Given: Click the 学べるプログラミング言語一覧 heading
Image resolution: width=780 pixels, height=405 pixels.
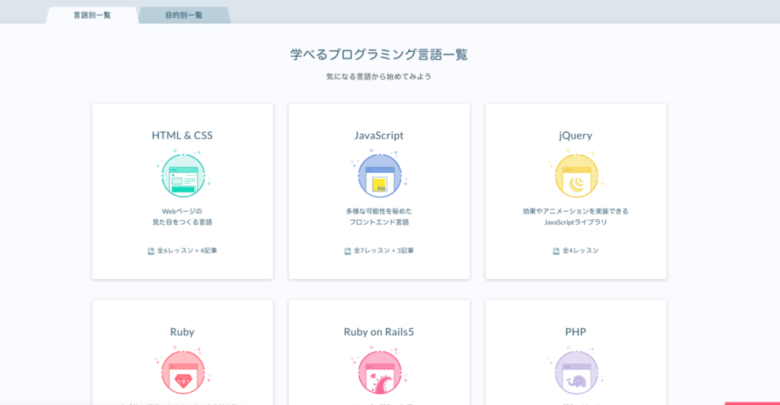Looking at the screenshot, I should (x=379, y=54).
